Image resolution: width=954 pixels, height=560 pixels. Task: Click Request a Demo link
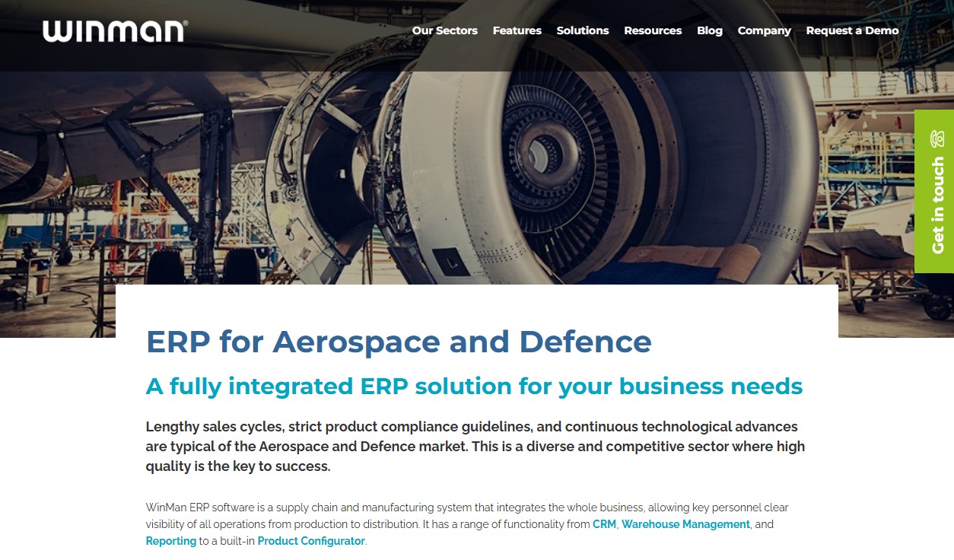(852, 30)
